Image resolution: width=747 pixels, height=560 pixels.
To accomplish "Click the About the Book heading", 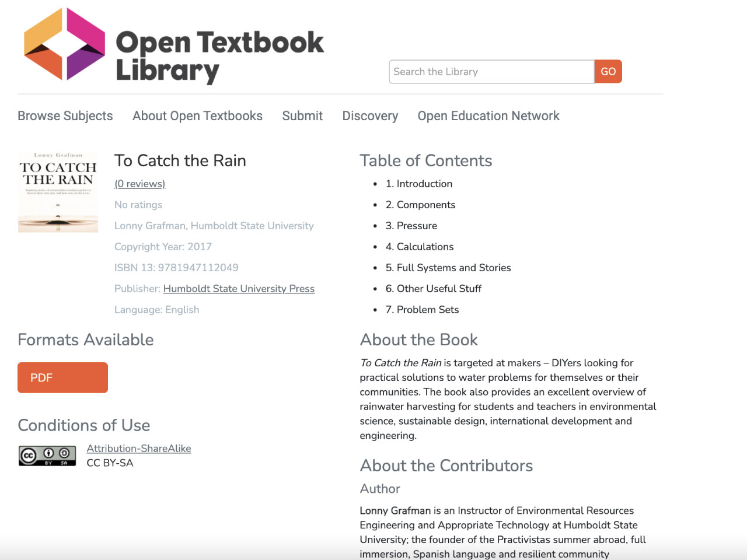I will (x=419, y=339).
